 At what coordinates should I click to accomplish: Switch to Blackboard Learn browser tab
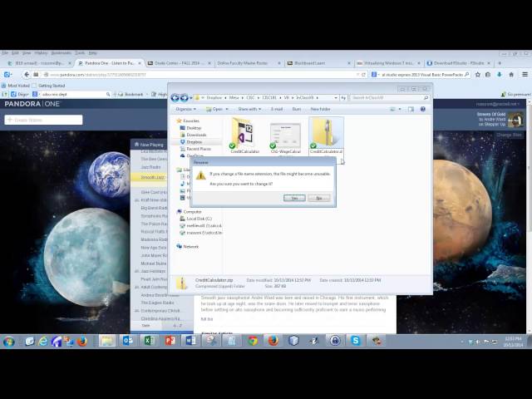309,63
